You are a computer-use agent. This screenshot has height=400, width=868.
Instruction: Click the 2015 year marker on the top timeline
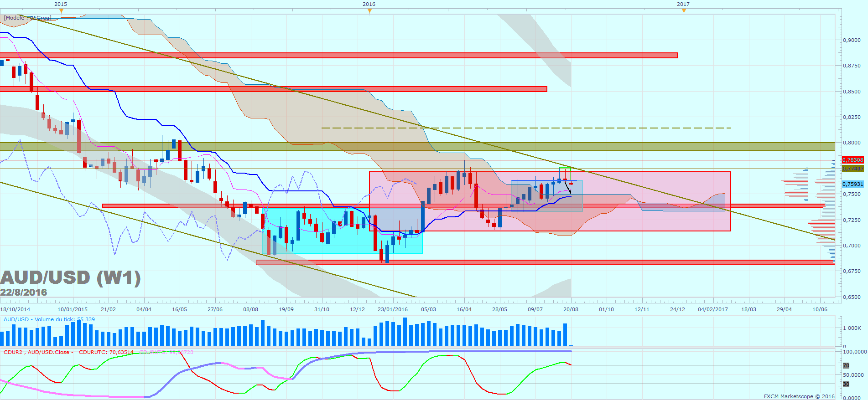[x=61, y=4]
